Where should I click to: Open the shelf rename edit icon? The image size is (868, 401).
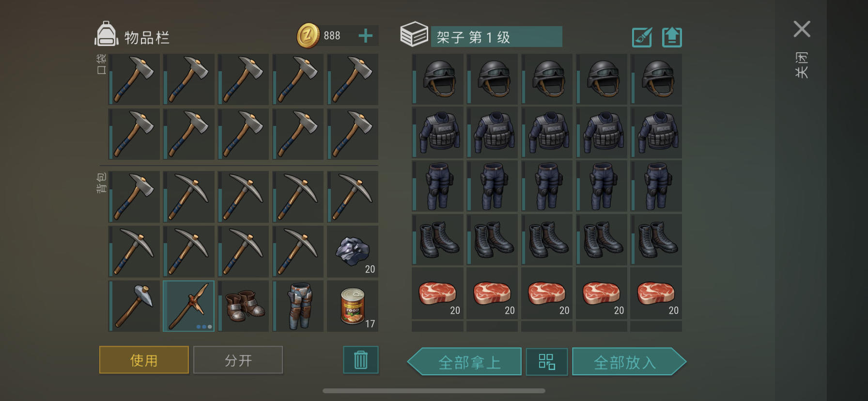point(642,37)
